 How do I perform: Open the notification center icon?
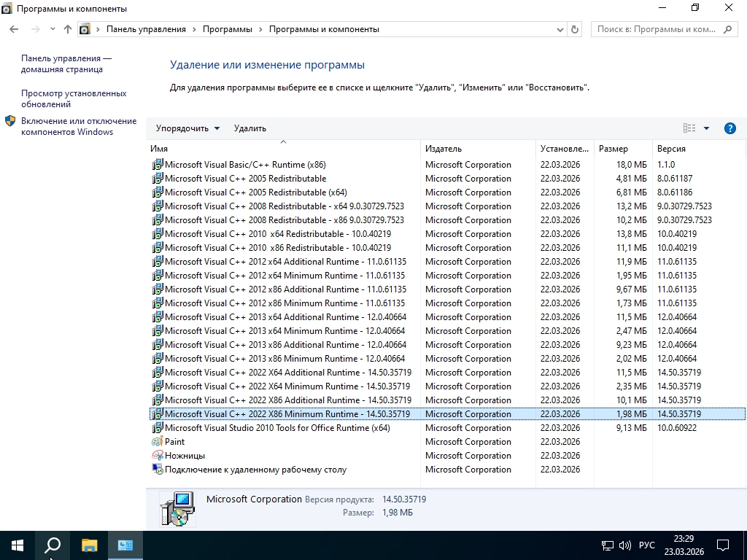(723, 545)
